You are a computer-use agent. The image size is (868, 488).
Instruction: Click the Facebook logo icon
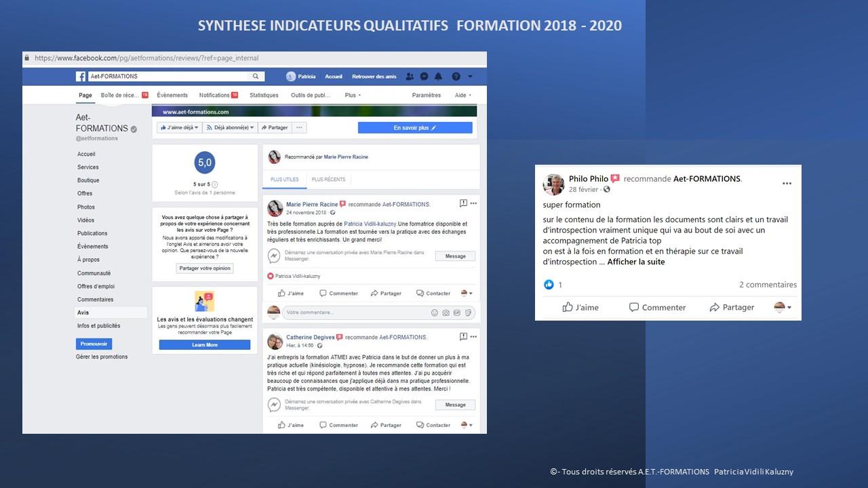coord(80,77)
